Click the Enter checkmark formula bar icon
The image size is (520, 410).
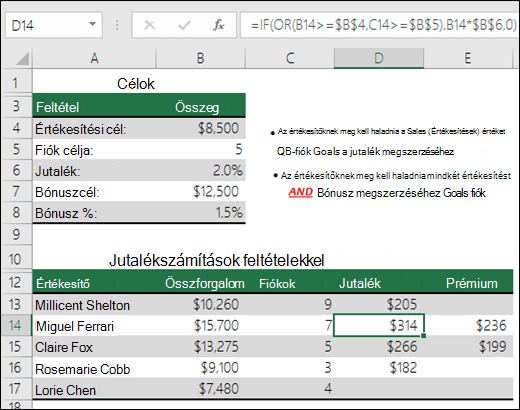(184, 25)
